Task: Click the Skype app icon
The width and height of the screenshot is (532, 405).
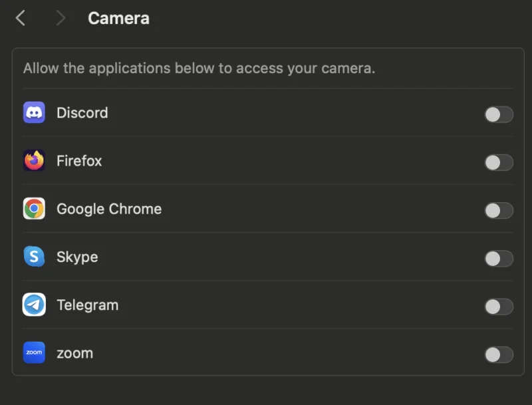Action: point(34,257)
